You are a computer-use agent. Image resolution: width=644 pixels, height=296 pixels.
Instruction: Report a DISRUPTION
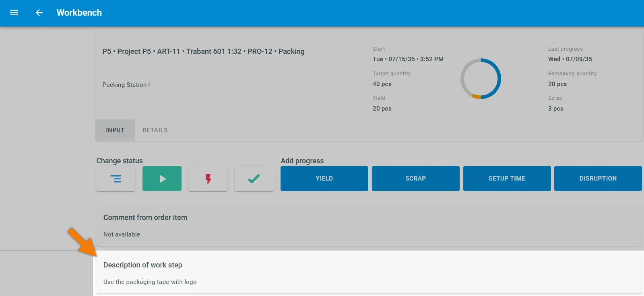click(x=598, y=179)
